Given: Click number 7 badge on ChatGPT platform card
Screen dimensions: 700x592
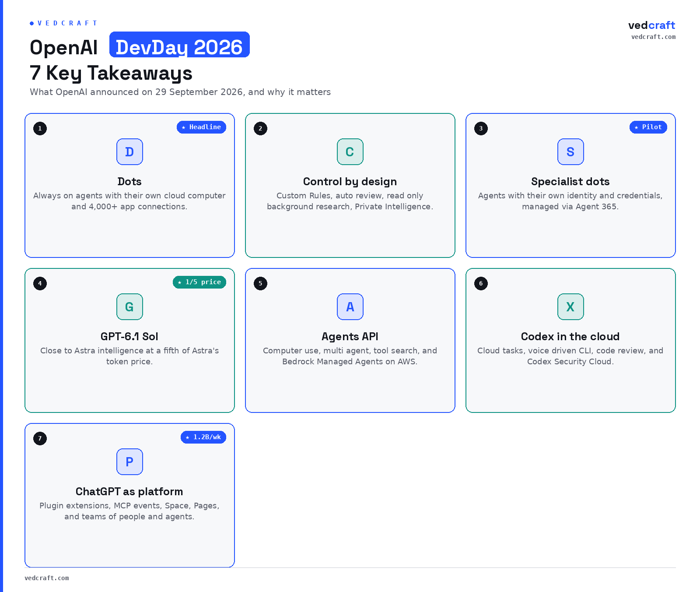Looking at the screenshot, I should [x=40, y=438].
